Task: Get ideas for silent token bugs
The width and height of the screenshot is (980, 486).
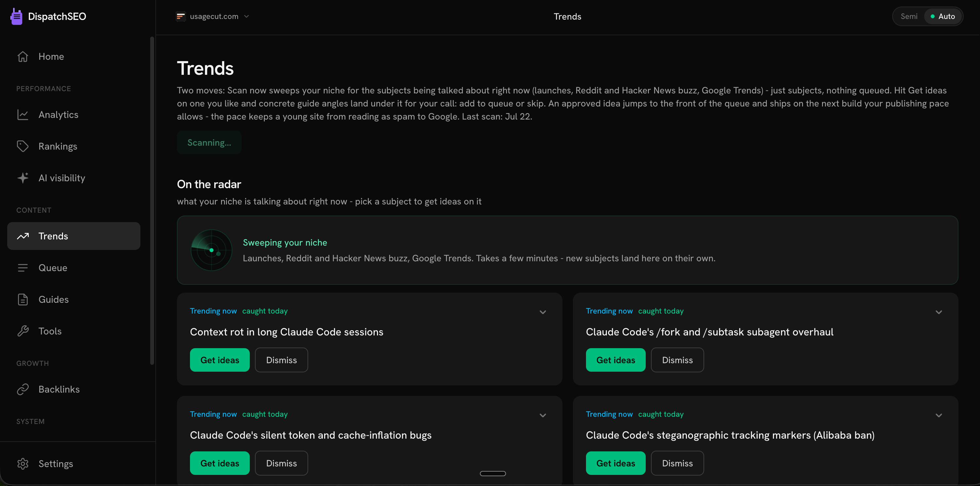Action: 219,463
